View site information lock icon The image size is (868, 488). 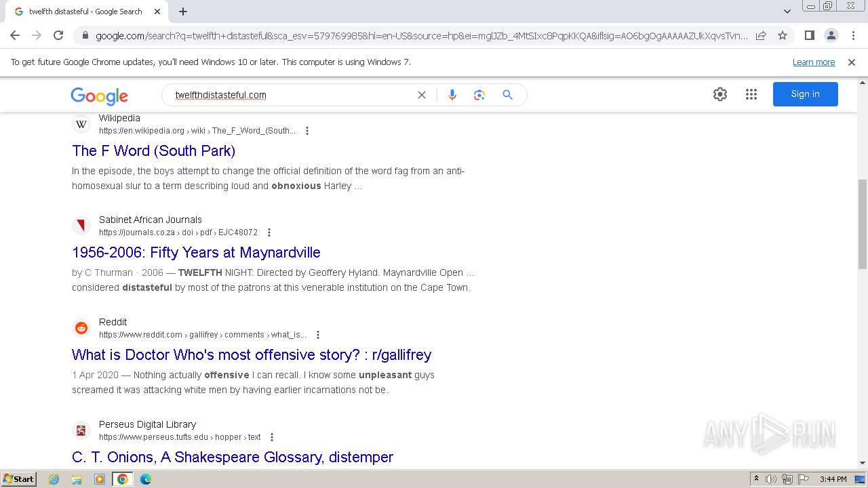85,36
